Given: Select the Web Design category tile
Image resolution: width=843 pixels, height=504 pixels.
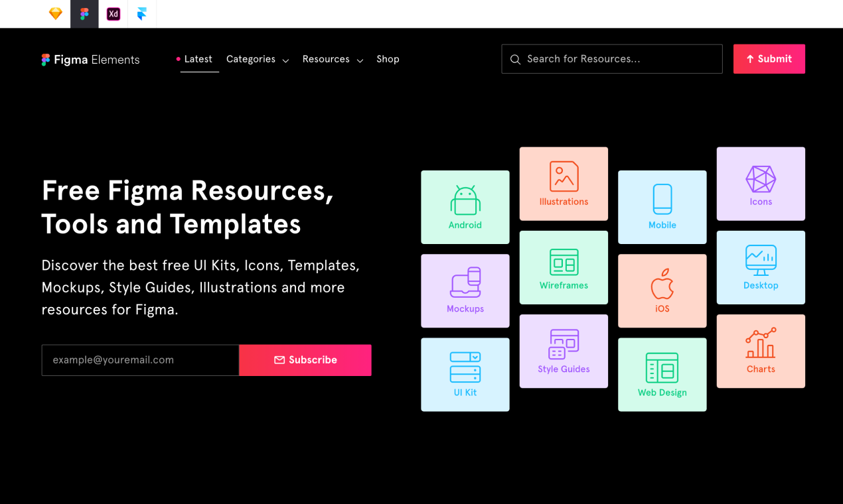Looking at the screenshot, I should click(x=662, y=374).
